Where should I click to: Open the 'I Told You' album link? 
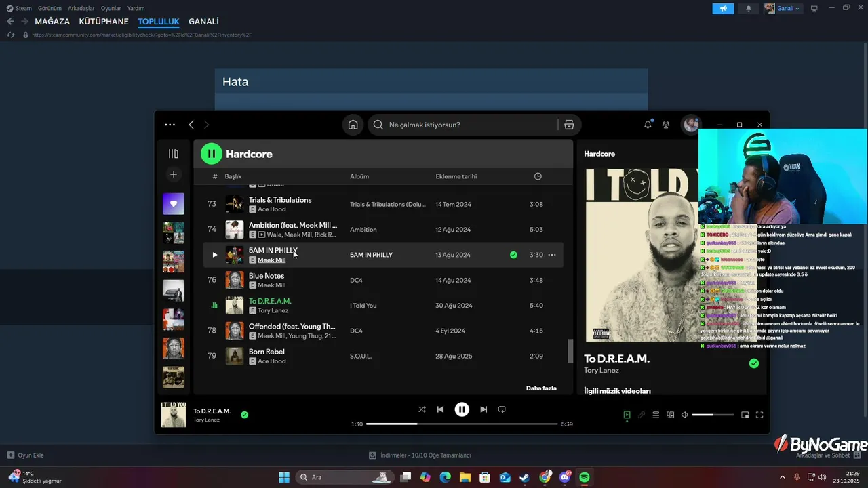click(x=363, y=306)
